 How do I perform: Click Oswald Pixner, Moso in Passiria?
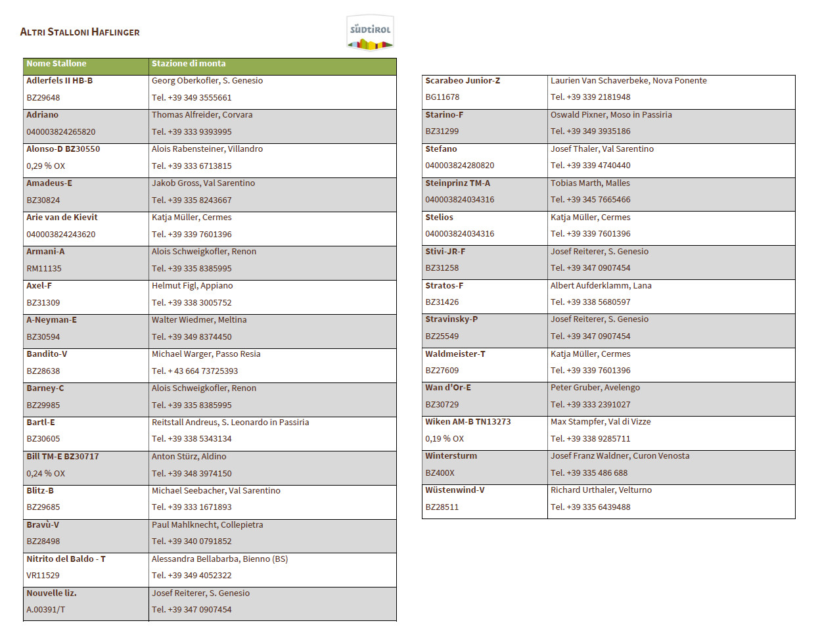coord(611,115)
